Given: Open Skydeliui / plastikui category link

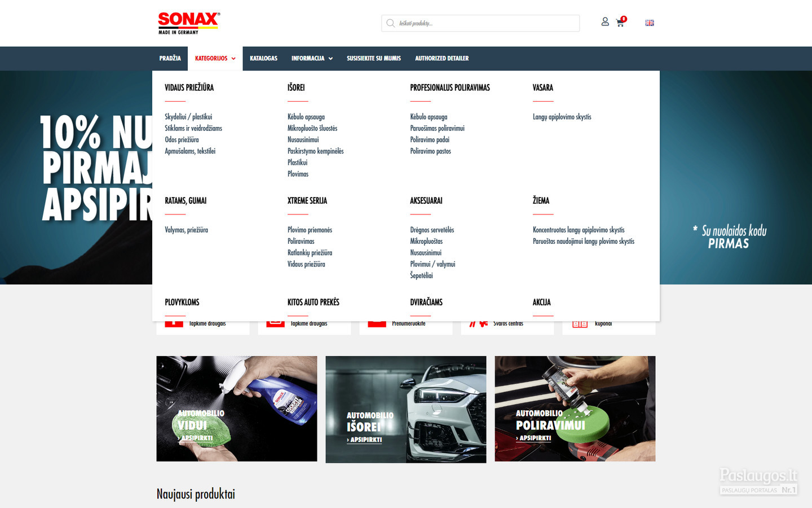Looking at the screenshot, I should (188, 117).
